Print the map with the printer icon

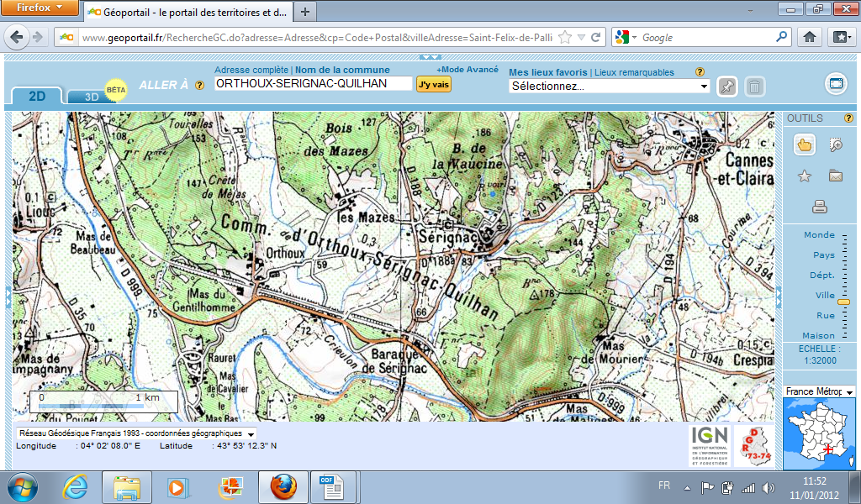(820, 206)
